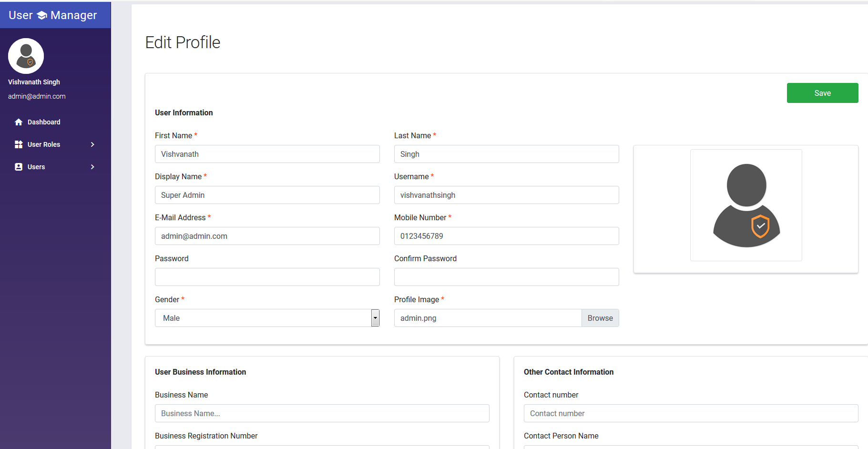
Task: Click the Mobile Number field
Action: tap(506, 236)
